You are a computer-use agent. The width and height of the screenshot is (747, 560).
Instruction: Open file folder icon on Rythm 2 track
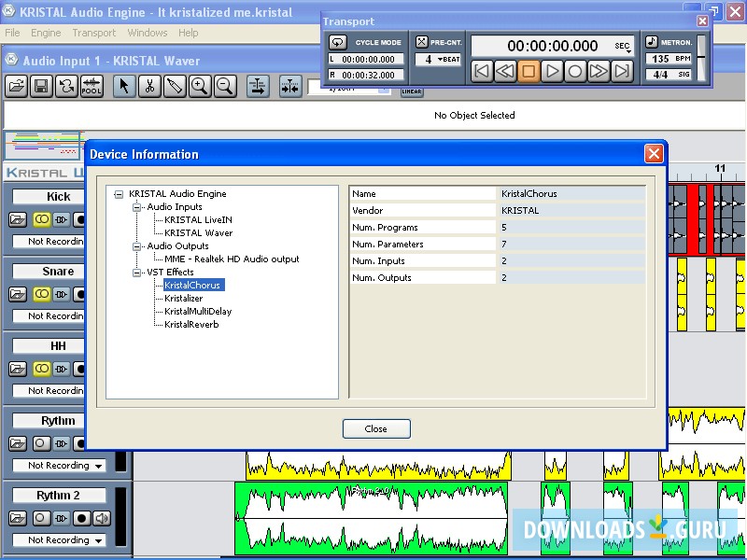19,518
